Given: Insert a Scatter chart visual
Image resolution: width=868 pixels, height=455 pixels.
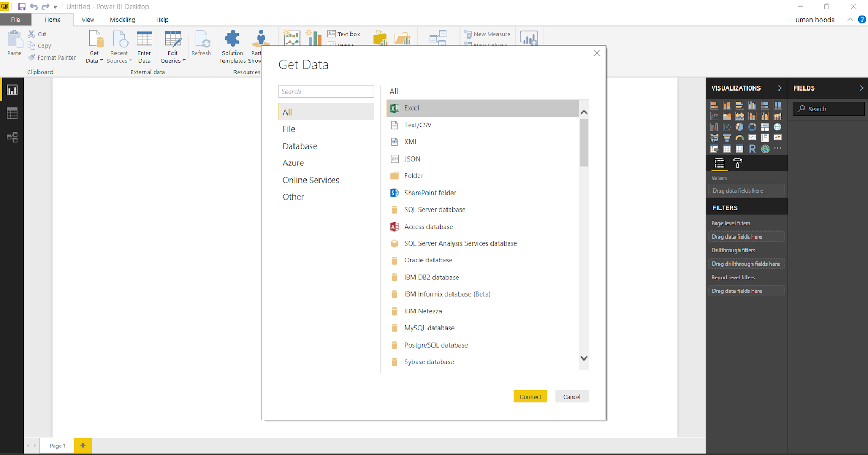Looking at the screenshot, I should (x=727, y=127).
